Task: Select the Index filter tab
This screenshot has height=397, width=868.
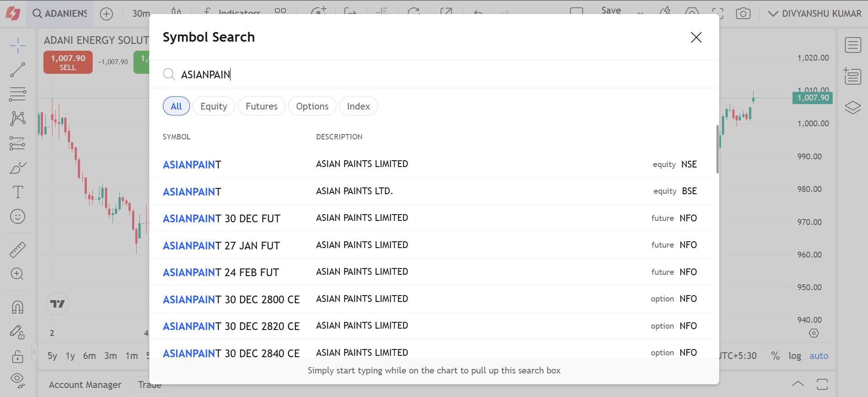Action: click(x=358, y=106)
